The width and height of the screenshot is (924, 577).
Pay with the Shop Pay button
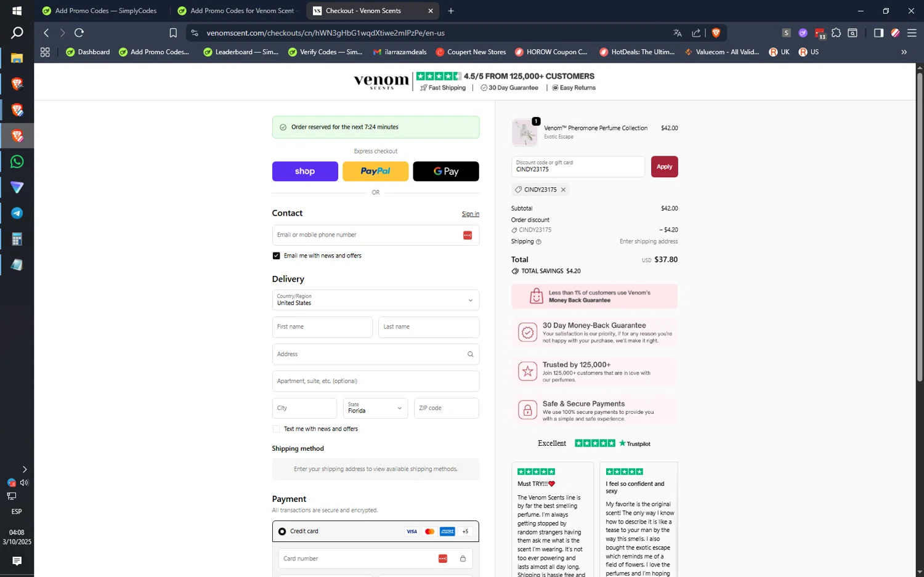305,171
